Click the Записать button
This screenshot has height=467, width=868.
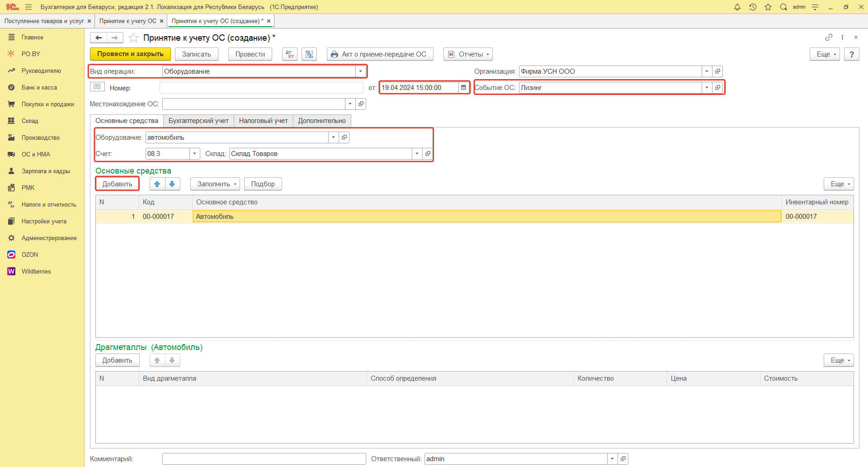tap(196, 54)
